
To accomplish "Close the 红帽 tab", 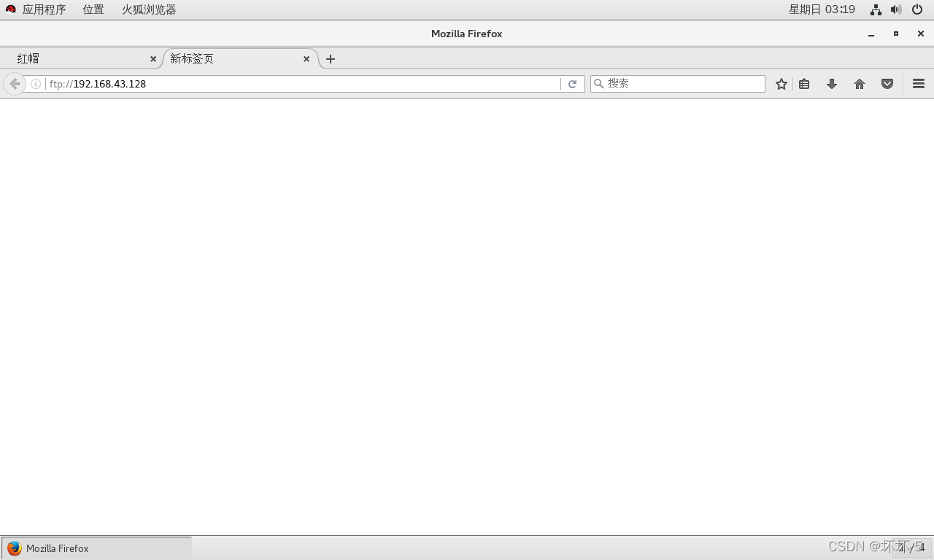I will coord(153,59).
